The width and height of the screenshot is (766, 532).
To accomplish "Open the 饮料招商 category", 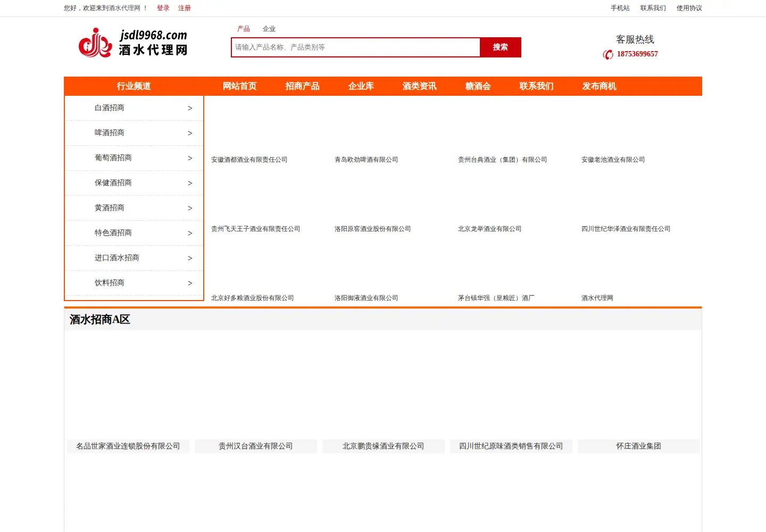I will (110, 283).
